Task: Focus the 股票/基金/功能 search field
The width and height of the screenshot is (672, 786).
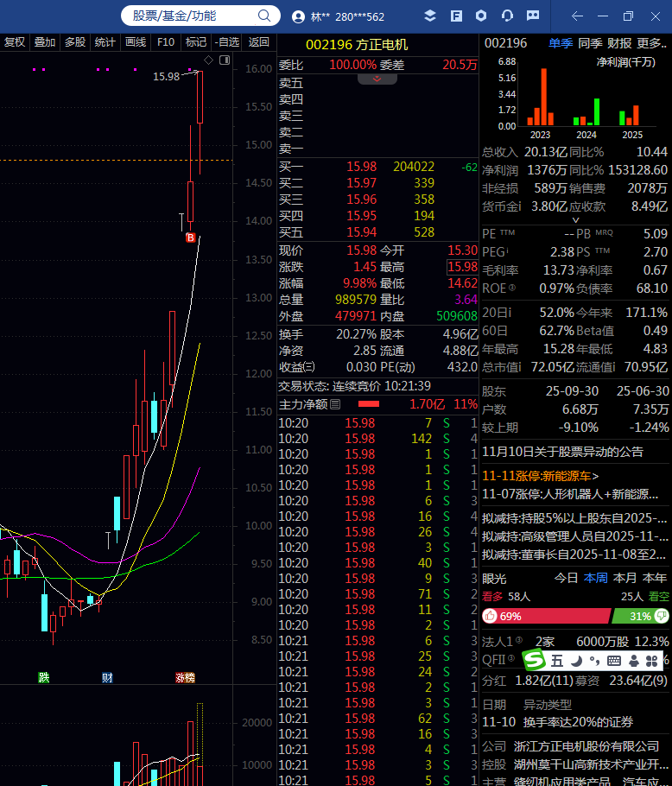Action: [200, 16]
